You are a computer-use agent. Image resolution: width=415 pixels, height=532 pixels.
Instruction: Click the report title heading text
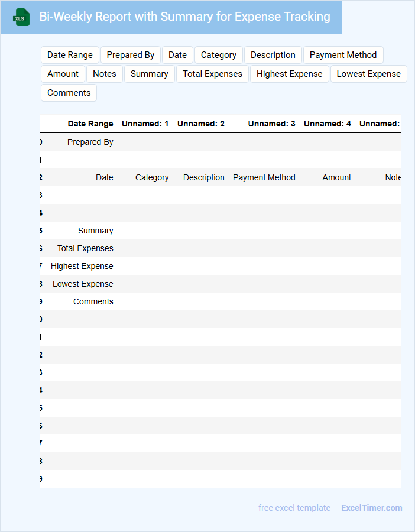pos(184,17)
